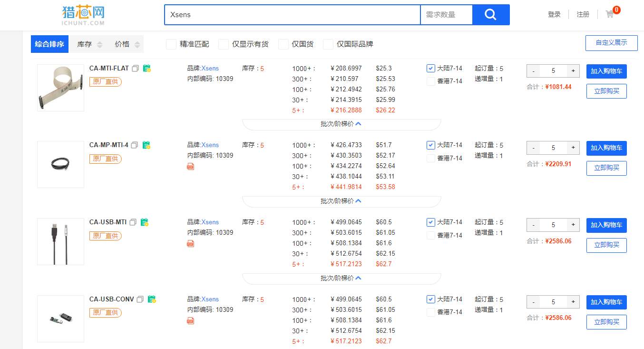The width and height of the screenshot is (644, 349).
Task: Open the CA-USB-MTI cable thumbnail
Action: 61,242
